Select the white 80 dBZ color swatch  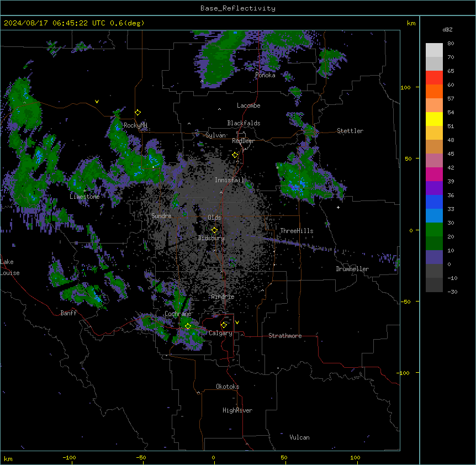434,50
